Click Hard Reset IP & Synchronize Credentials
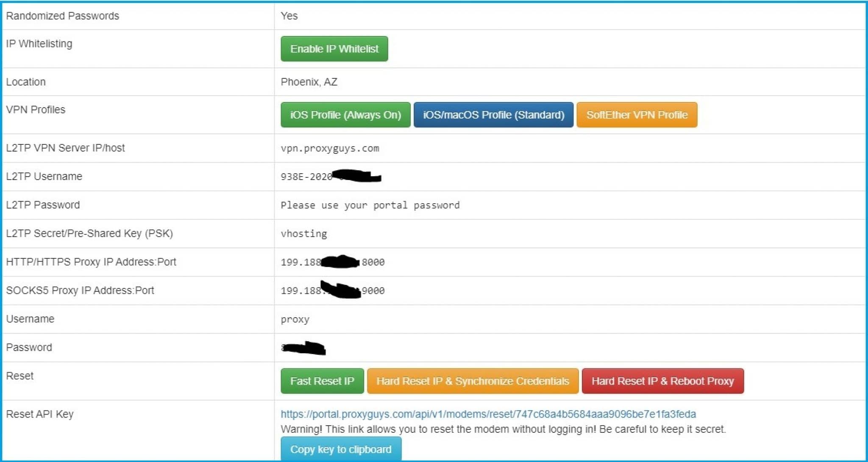 [472, 381]
